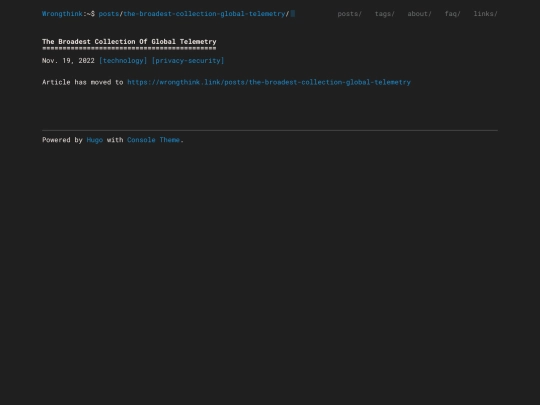Open the Console Theme footer link

154,140
